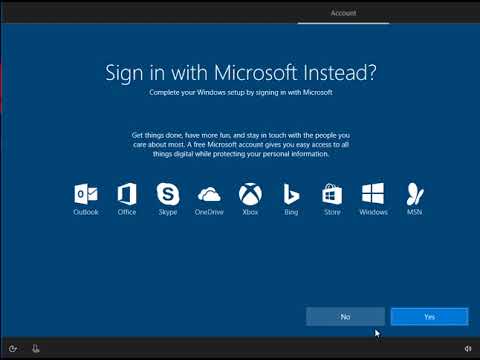The height and width of the screenshot is (360, 480).
Task: Click the Windows logo icon
Action: [373, 193]
